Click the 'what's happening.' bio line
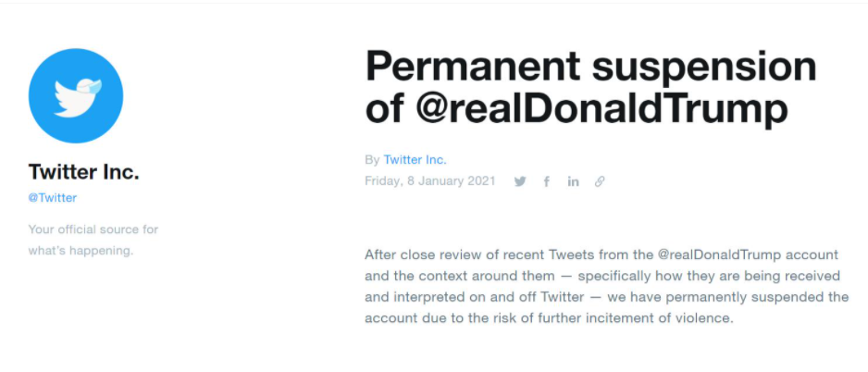Image resolution: width=868 pixels, height=372 pixels. 81,251
